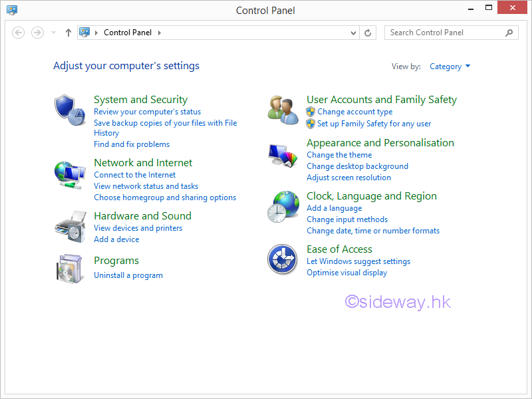Click the Search Control Panel field
This screenshot has height=399, width=532.
tap(444, 33)
